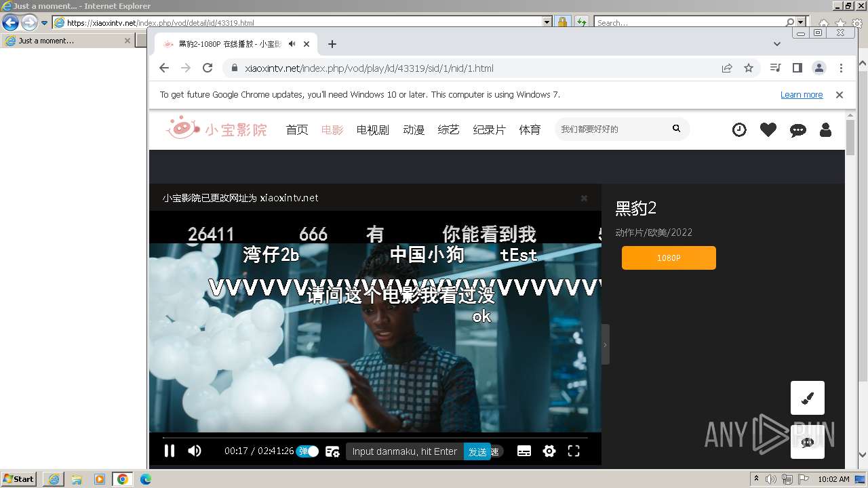The image size is (868, 488).
Task: Click Internet Explorer address bar
Action: 298,22
